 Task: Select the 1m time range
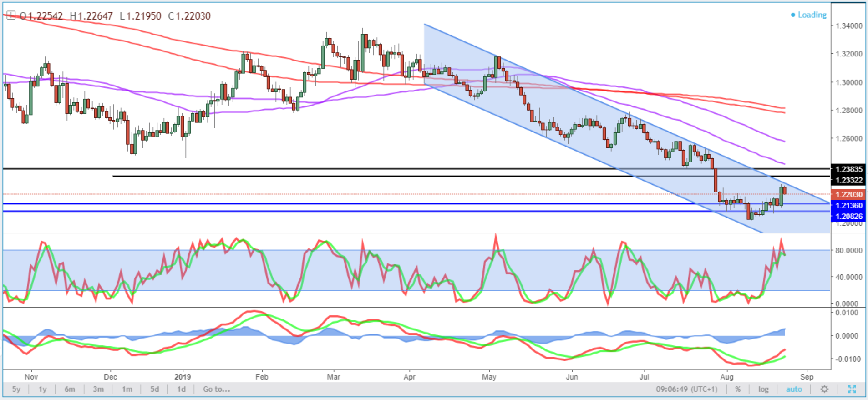coord(127,389)
